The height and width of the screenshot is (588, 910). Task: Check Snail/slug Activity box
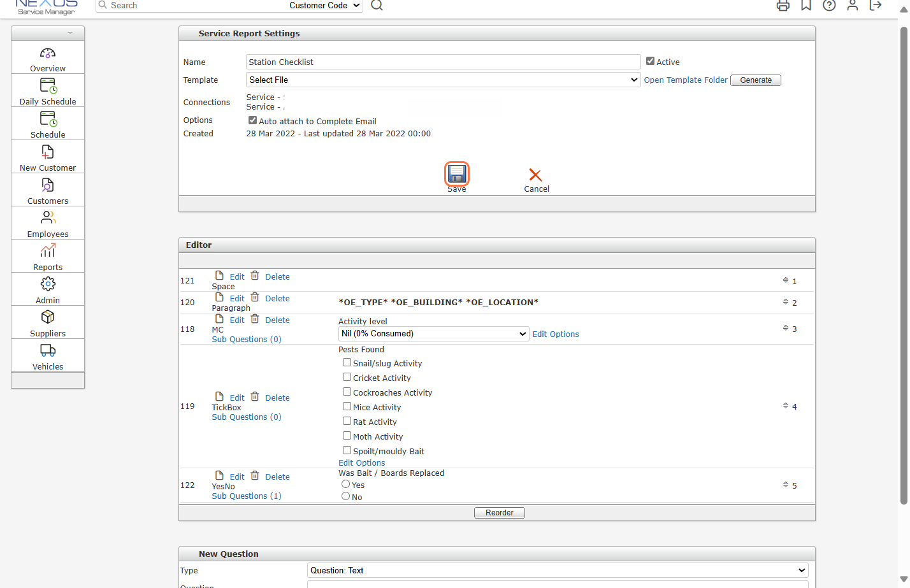tap(347, 362)
